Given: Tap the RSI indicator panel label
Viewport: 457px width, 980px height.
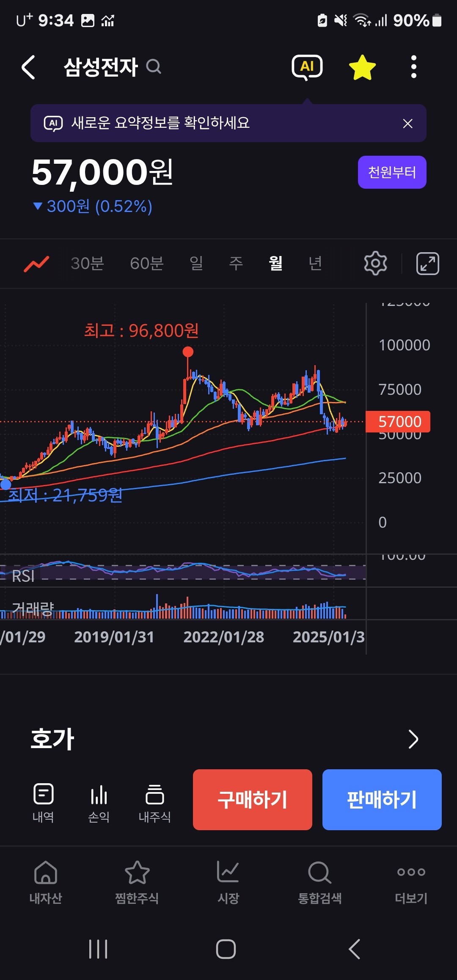Looking at the screenshot, I should (23, 576).
